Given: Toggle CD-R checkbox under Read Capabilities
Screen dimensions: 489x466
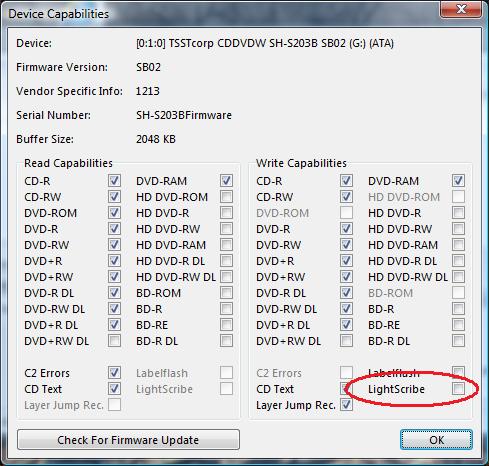Looking at the screenshot, I should (x=114, y=181).
